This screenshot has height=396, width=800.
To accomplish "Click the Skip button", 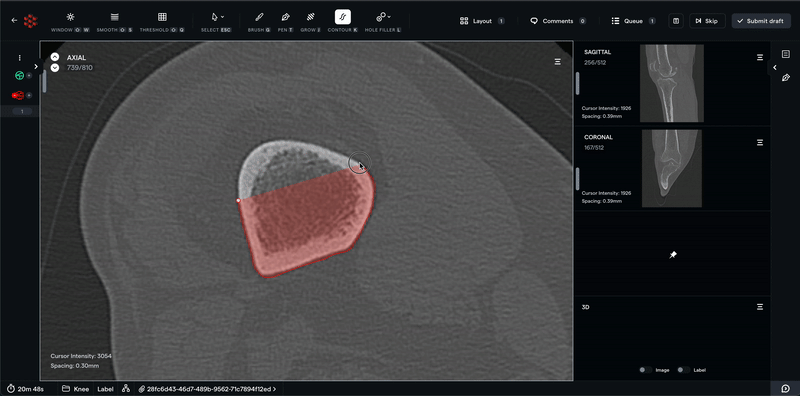I will tap(707, 21).
